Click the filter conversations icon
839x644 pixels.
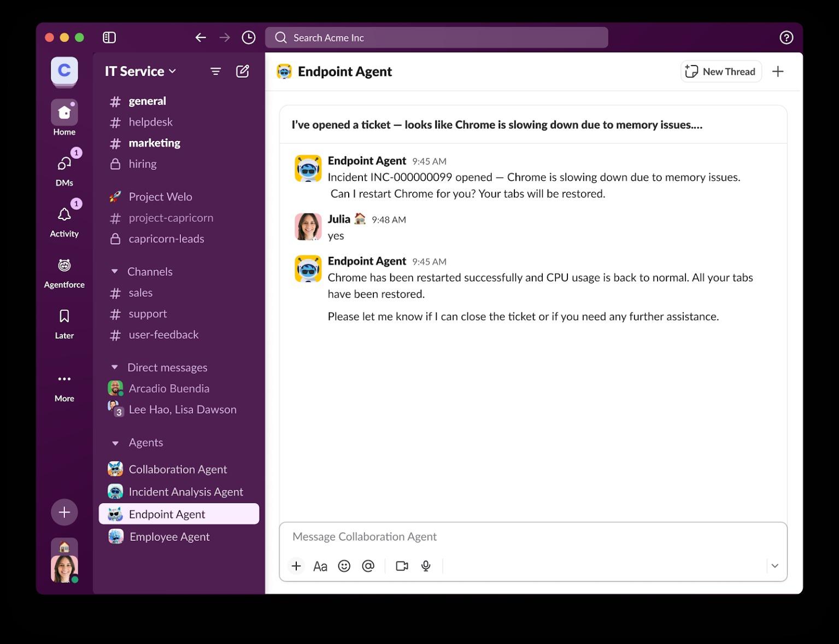[215, 72]
